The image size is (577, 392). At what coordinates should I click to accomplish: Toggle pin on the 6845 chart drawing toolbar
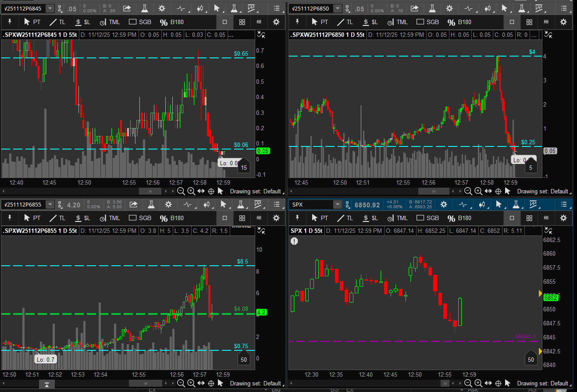10,22
